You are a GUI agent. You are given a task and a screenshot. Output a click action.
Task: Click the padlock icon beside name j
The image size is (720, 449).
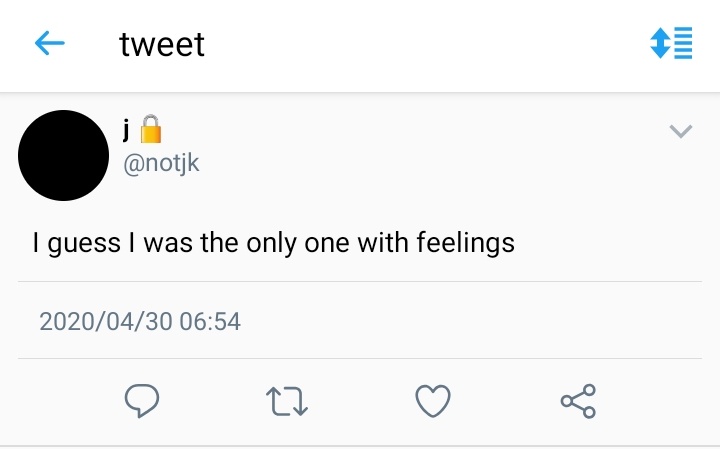coord(150,129)
